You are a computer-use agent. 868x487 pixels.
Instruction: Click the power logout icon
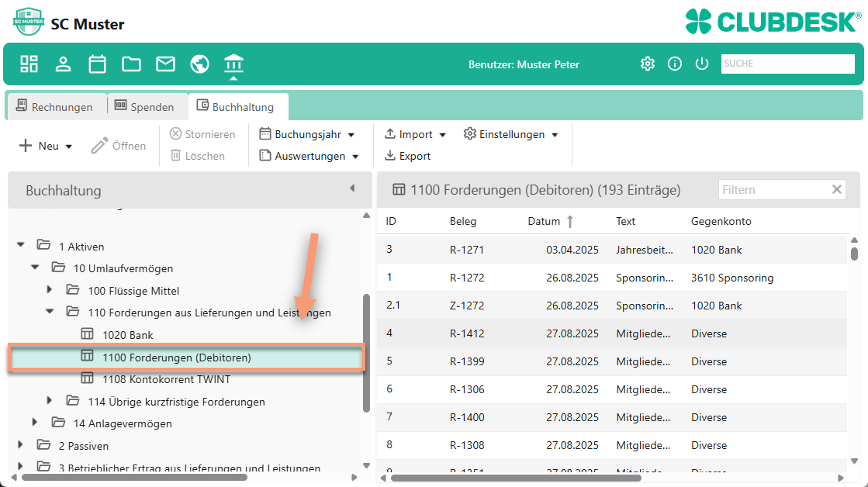click(701, 64)
